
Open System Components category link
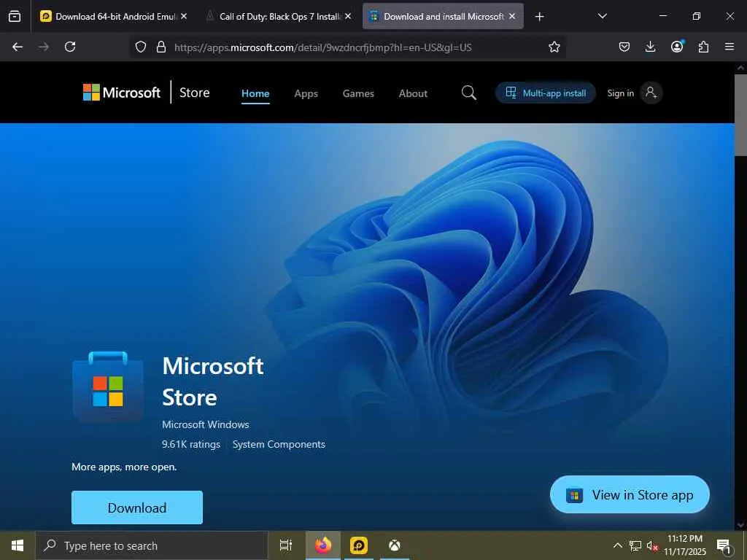(x=279, y=444)
